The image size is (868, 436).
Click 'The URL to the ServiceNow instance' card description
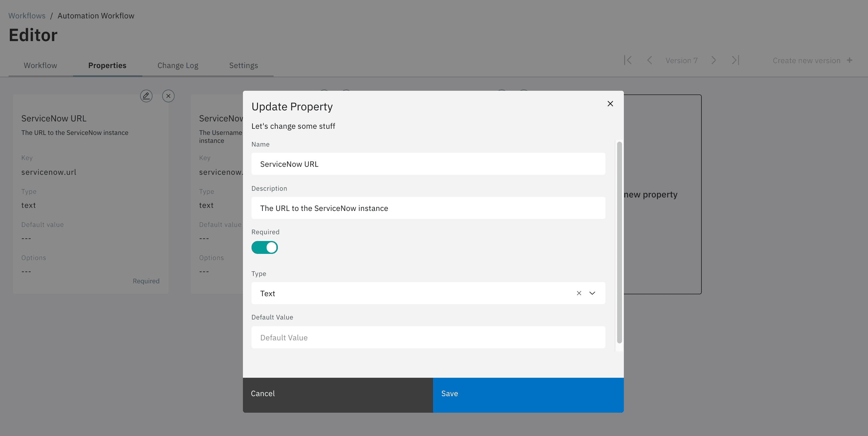75,133
